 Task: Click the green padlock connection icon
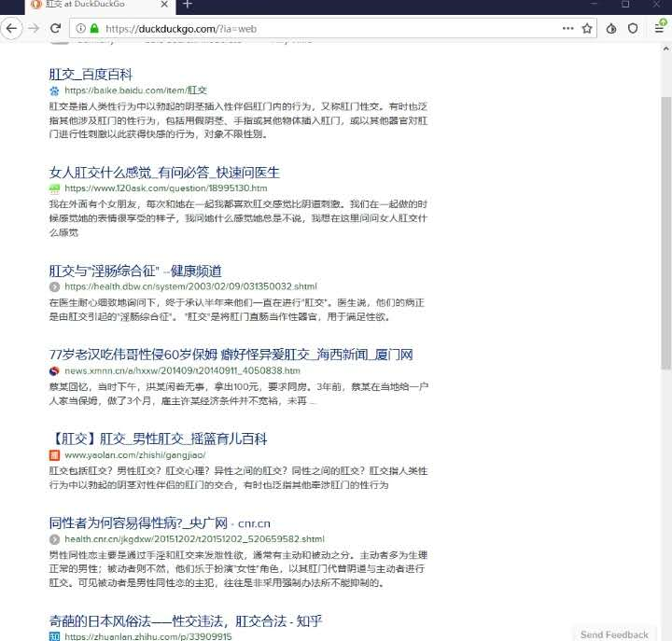coord(94,28)
